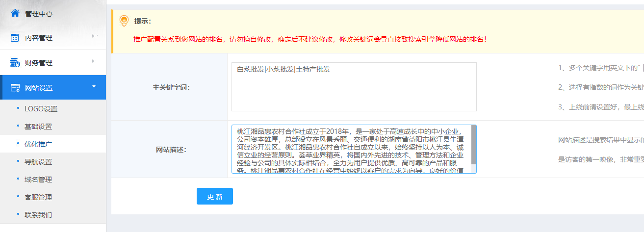Viewport: 644px width, 232px height.
Task: Focus the 网站描述 text area
Action: 351,149
